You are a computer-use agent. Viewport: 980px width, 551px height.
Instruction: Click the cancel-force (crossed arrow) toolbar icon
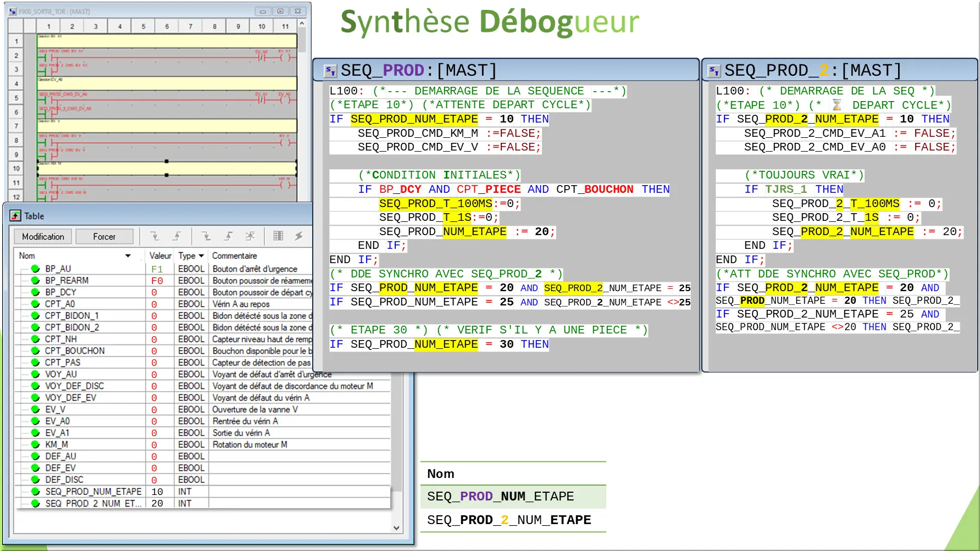(x=250, y=236)
